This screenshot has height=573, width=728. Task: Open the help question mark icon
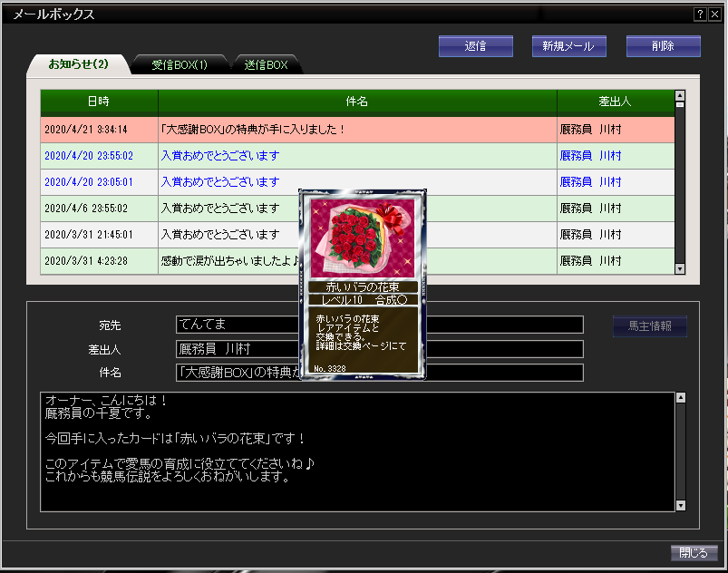point(700,14)
